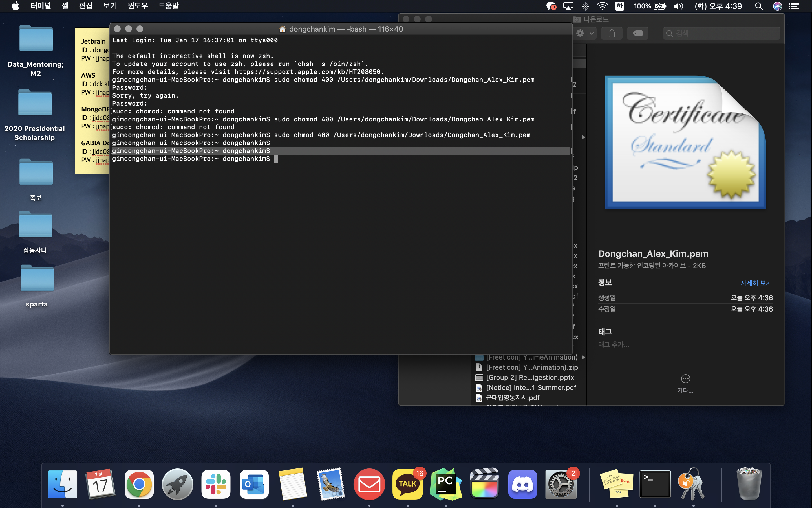Image resolution: width=812 pixels, height=508 pixels.
Task: Click the highlighted prompt line in Terminal
Action: [341, 151]
